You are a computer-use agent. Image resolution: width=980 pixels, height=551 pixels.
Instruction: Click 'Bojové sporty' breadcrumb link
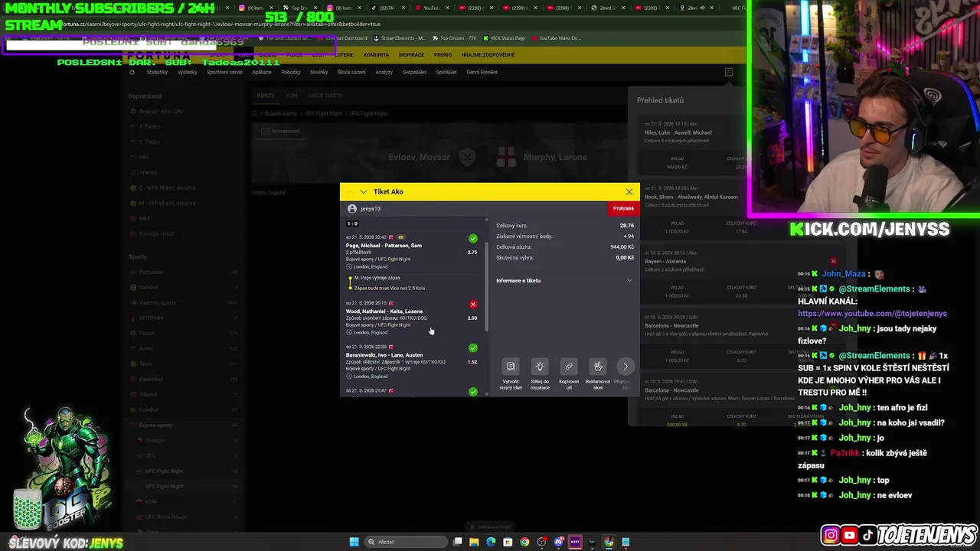(280, 113)
